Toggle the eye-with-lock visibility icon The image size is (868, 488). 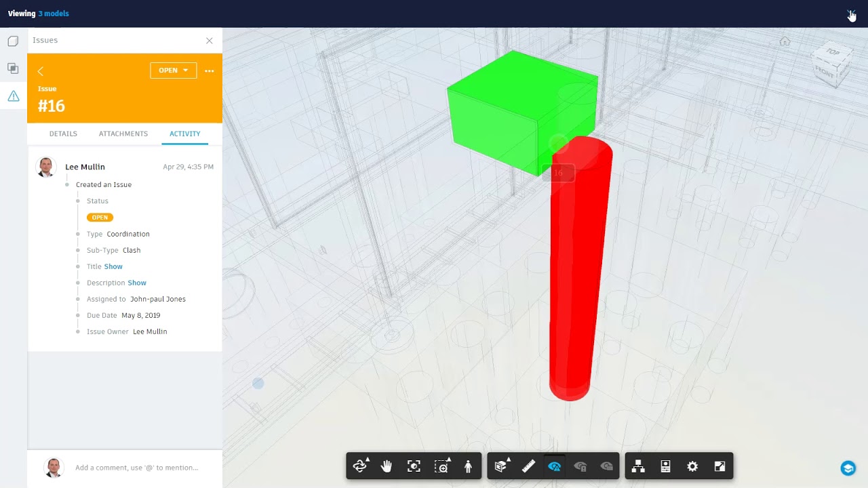coord(580,466)
